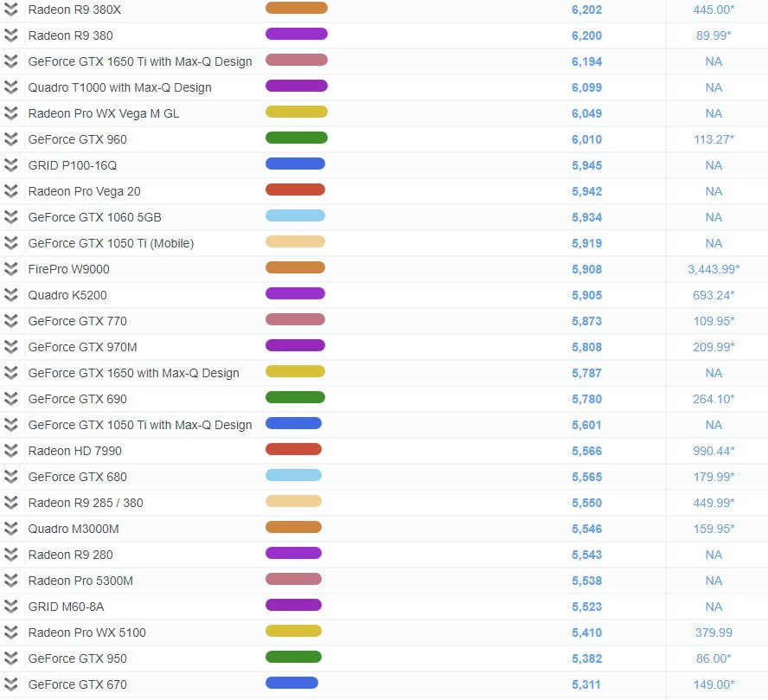
Task: Expand the GRID P100-16Q row chevron
Action: pos(10,165)
